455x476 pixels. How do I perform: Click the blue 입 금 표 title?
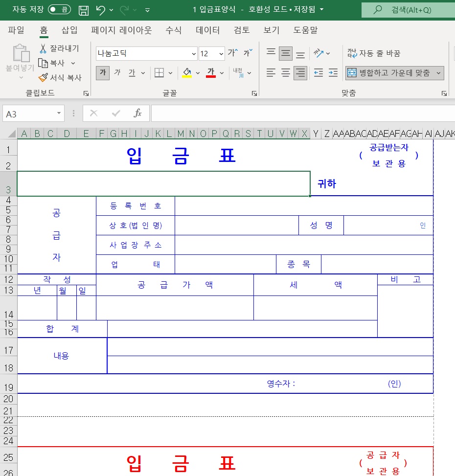(x=181, y=156)
